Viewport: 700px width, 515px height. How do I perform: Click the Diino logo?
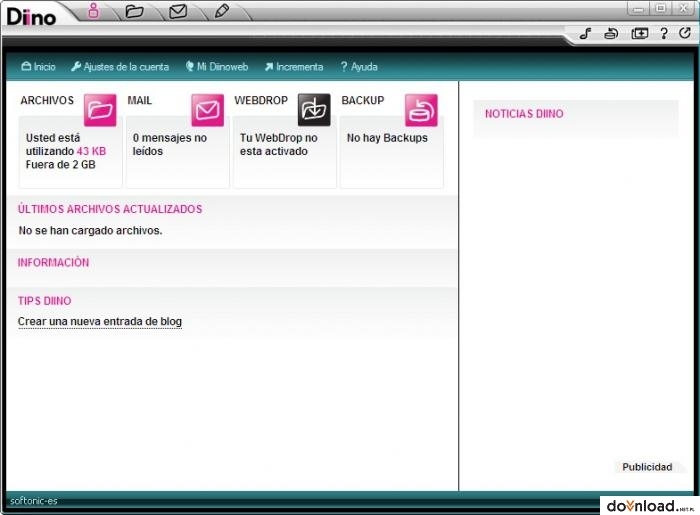coord(31,17)
